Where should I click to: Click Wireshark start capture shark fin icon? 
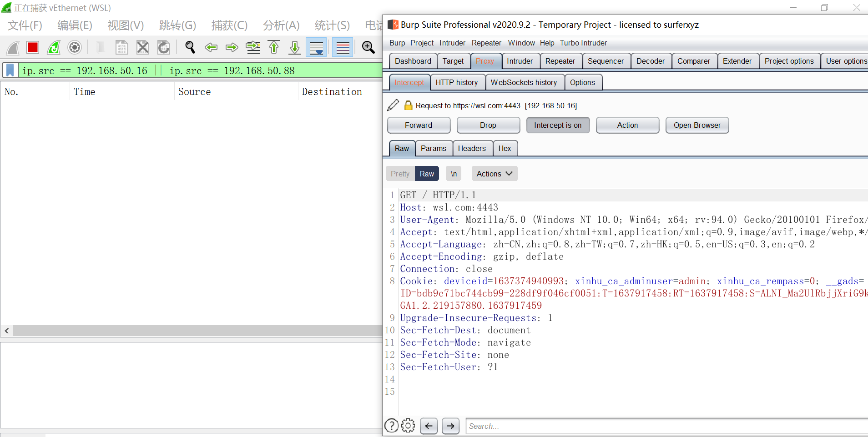point(13,47)
